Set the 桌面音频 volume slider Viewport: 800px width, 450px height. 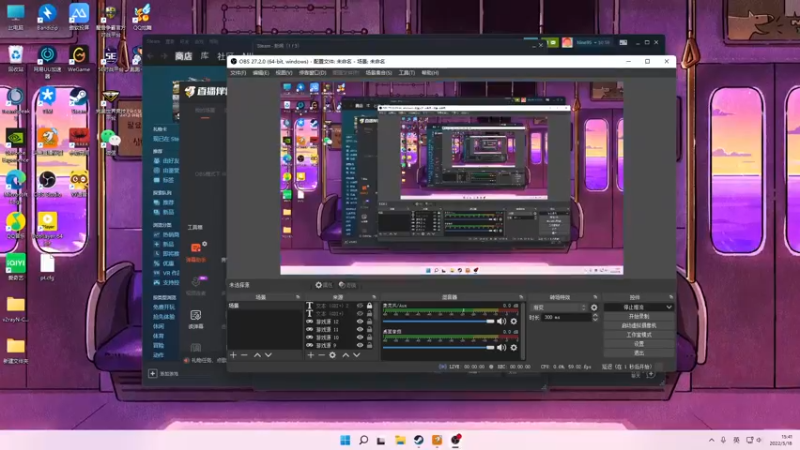(438, 347)
